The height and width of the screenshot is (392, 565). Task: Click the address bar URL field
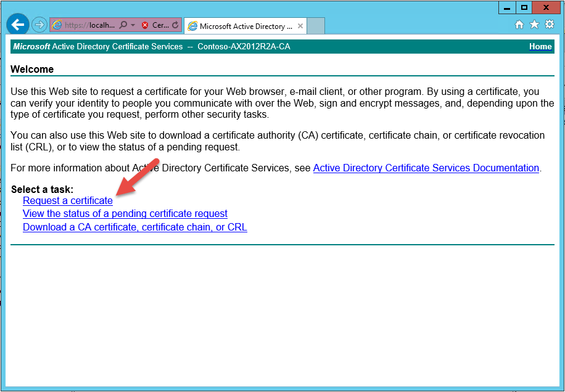[x=89, y=25]
